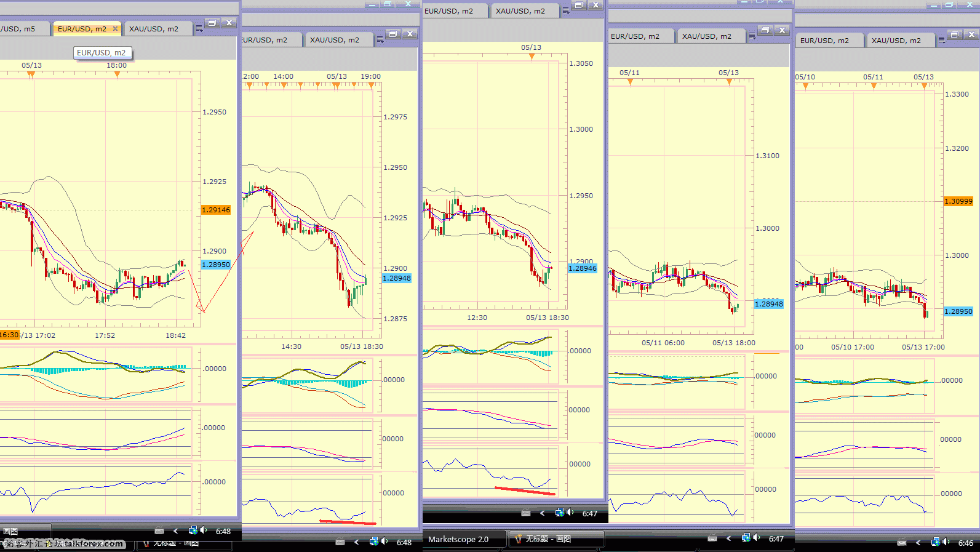980x552 pixels.
Task: Click volume icon in second window's taskbar
Action: 384,541
